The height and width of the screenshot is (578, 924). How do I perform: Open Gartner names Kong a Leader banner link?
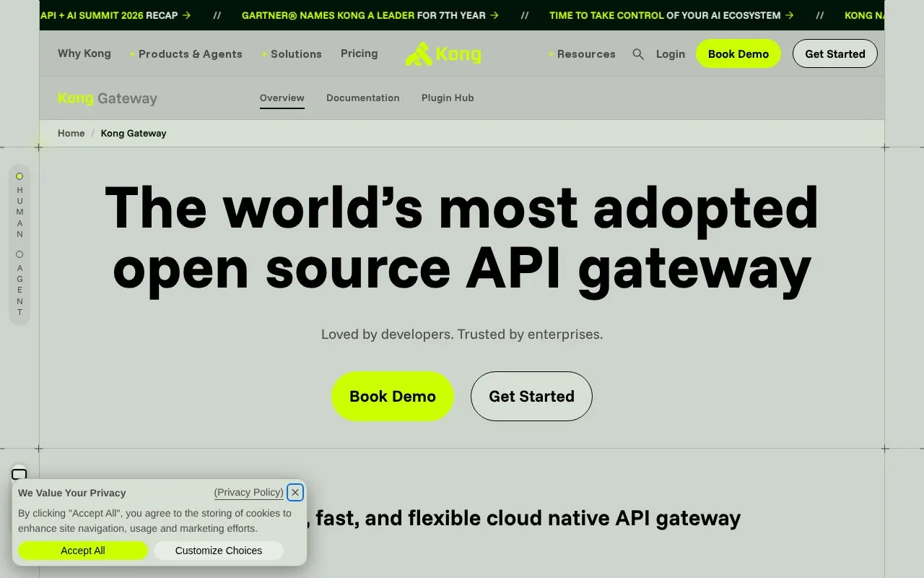pos(370,15)
